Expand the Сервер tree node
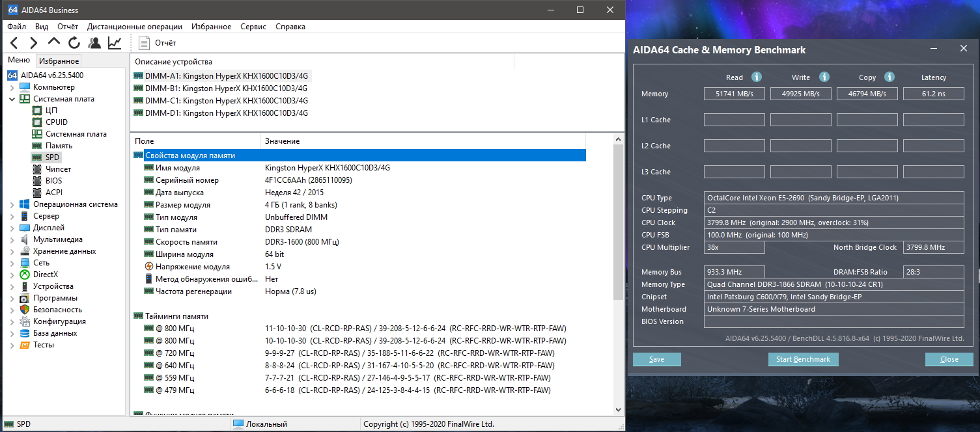The height and width of the screenshot is (432, 980). 12,216
